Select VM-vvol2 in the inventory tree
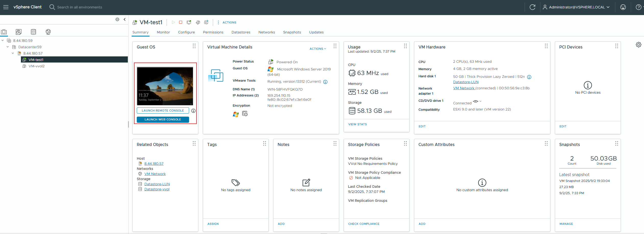 (36, 66)
